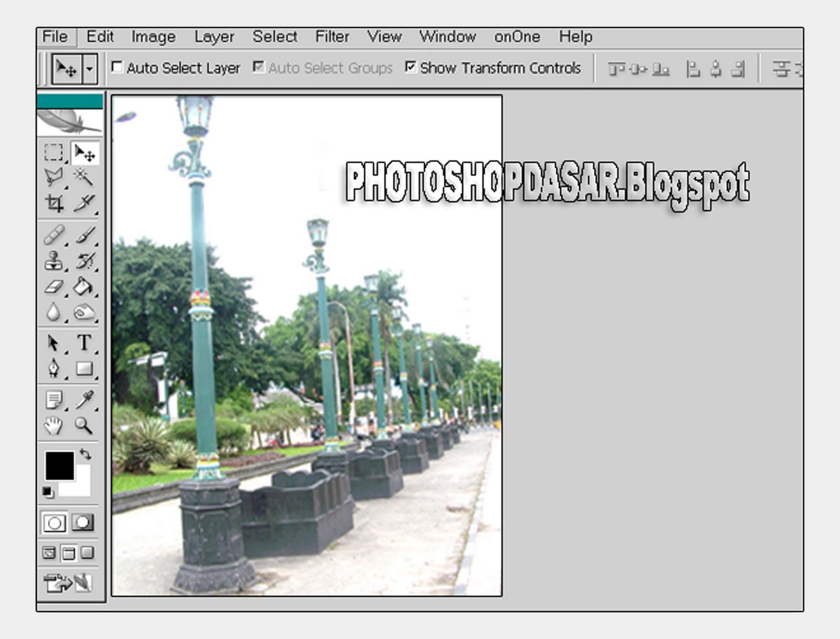Align left edges in options bar
Screen dimensions: 840x639
pos(694,69)
